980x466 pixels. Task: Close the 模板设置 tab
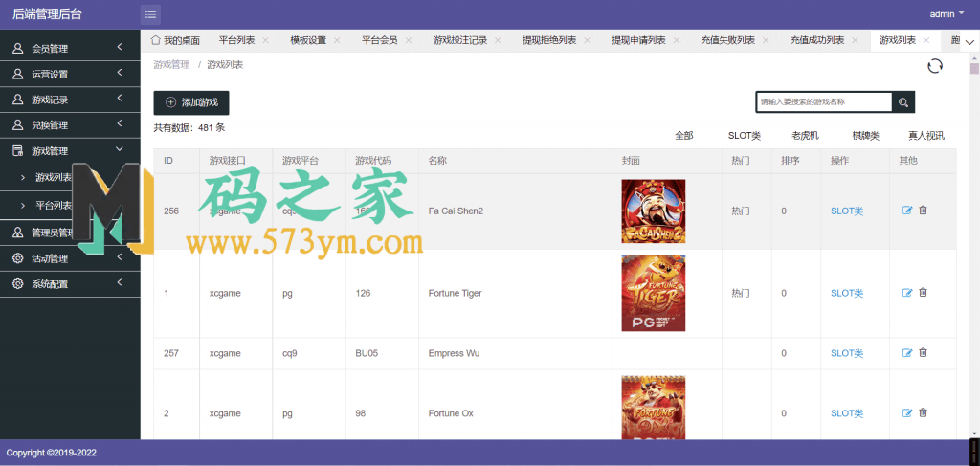click(337, 41)
